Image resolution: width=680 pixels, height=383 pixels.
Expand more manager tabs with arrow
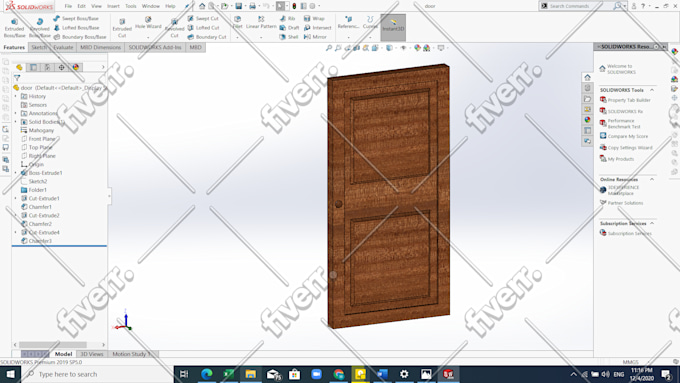(103, 67)
